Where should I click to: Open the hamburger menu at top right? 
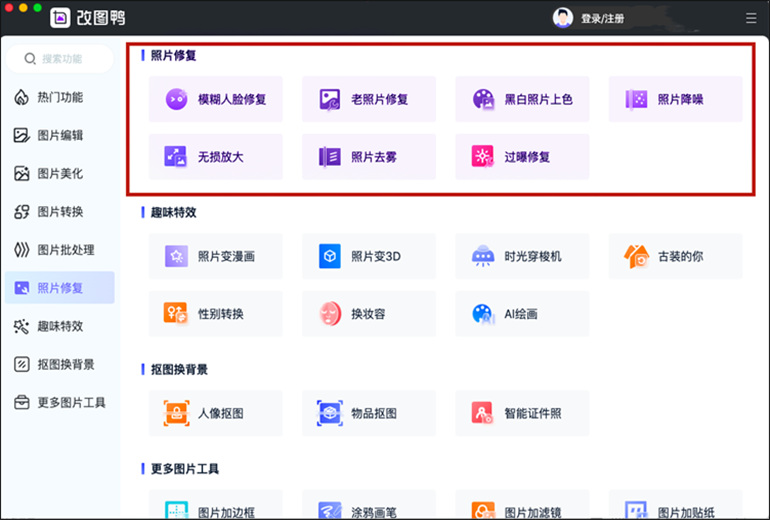(x=751, y=18)
